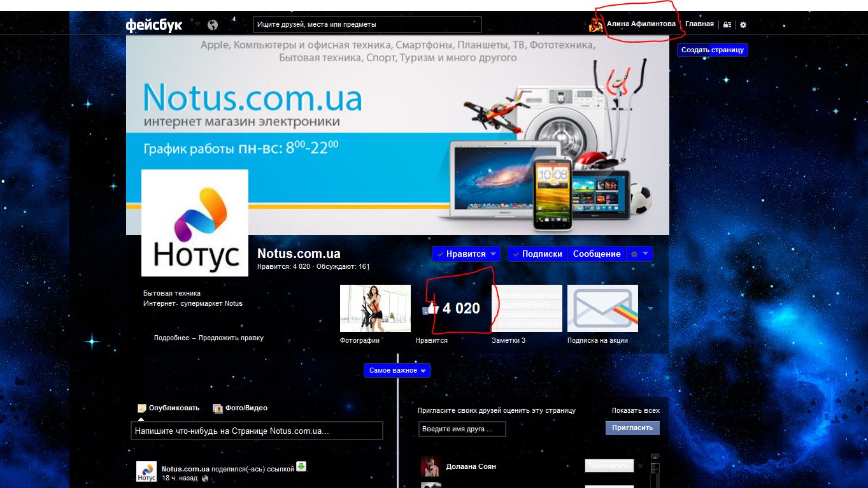
Task: Open the Самое важное dropdown
Action: (x=397, y=371)
